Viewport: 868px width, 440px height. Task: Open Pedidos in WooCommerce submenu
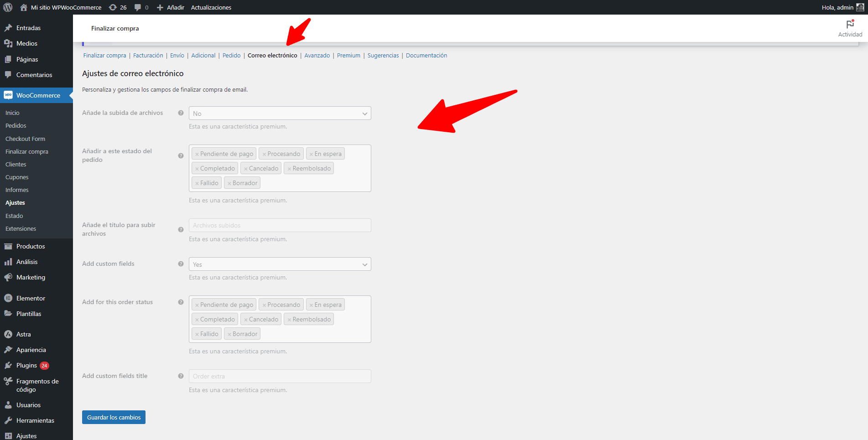click(x=16, y=125)
